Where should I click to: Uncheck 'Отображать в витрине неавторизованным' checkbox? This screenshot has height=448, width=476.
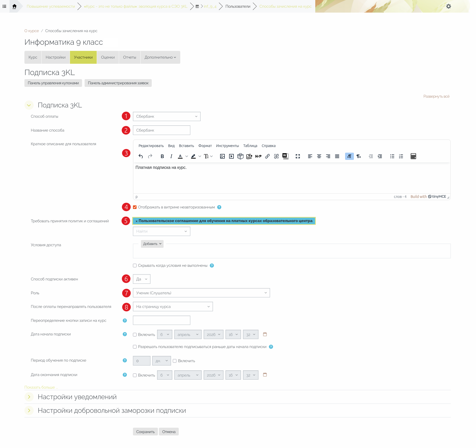click(135, 207)
